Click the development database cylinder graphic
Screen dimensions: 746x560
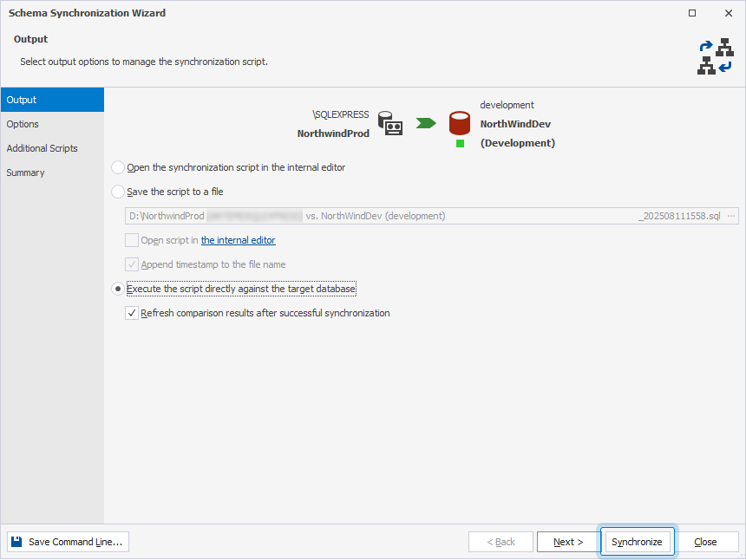[460, 123]
